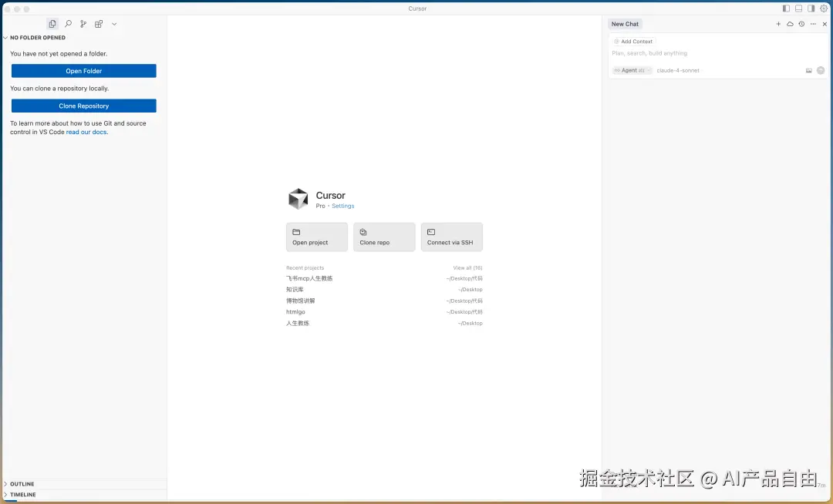Open the Extensions view icon

coord(99,24)
